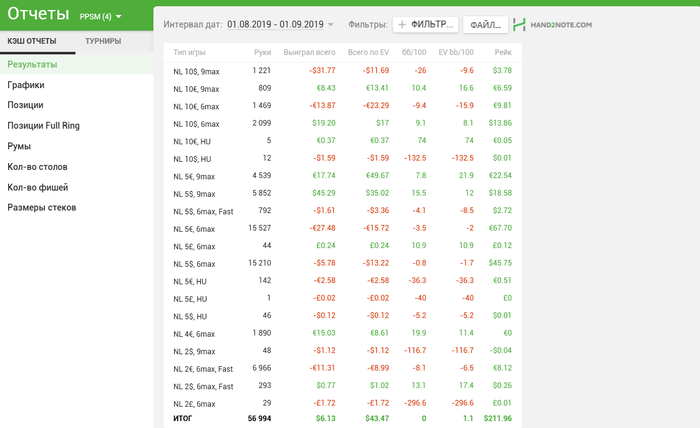Image resolution: width=700 pixels, height=428 pixels.
Task: Click the ИТОГ totals row label
Action: pyautogui.click(x=183, y=419)
